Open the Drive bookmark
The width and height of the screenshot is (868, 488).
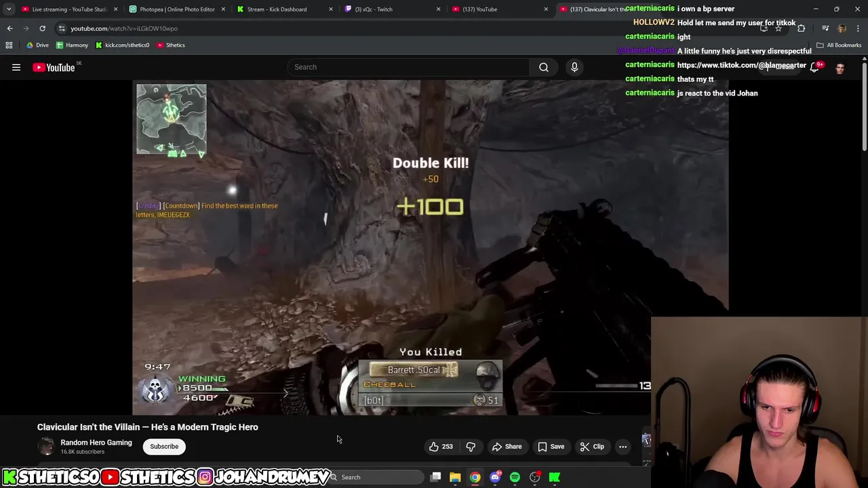tap(37, 45)
